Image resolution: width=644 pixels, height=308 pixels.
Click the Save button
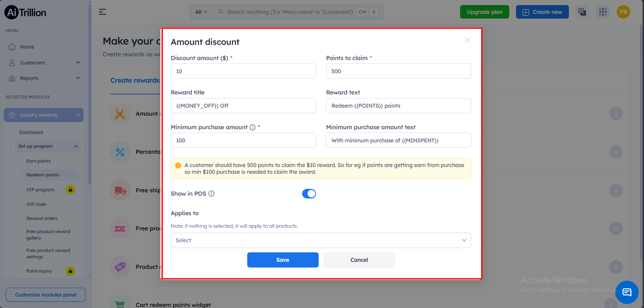283,260
